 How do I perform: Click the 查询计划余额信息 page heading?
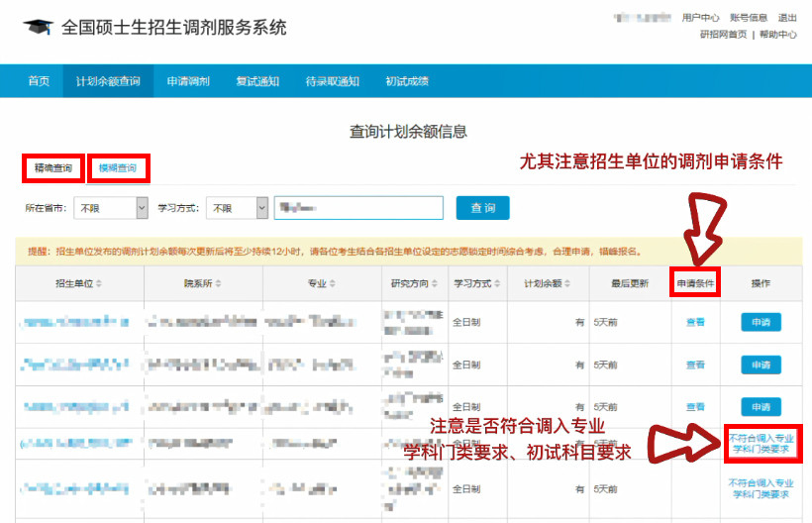pos(408,132)
